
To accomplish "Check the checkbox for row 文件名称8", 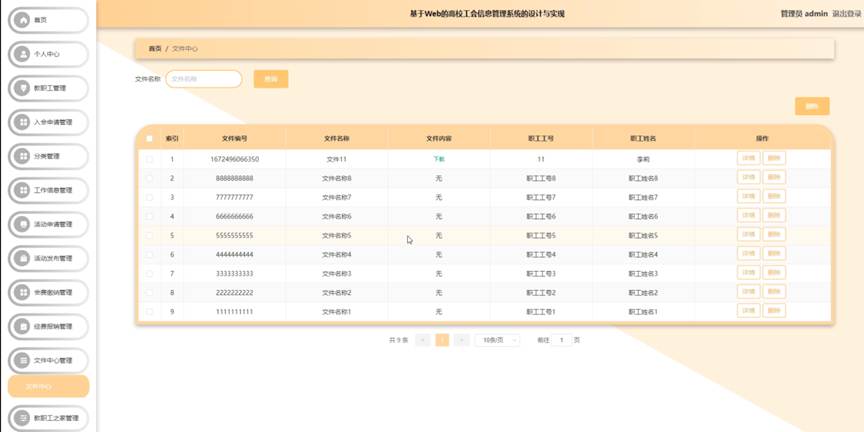I will pos(149,179).
